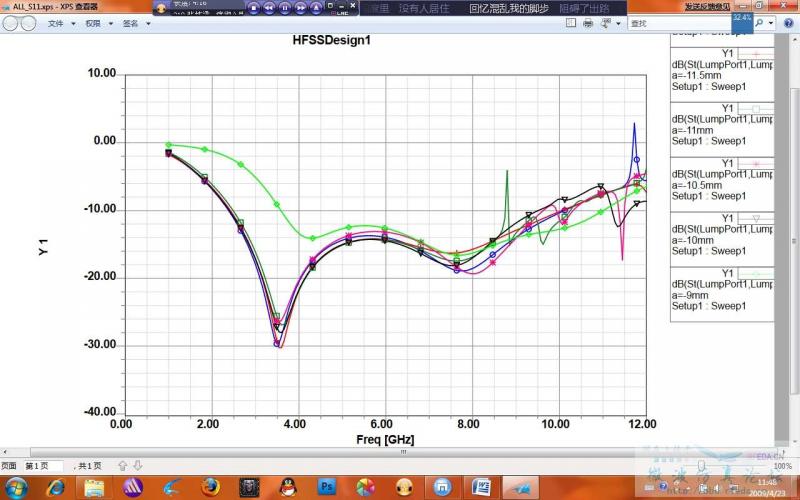Pause the music player

[x=285, y=8]
